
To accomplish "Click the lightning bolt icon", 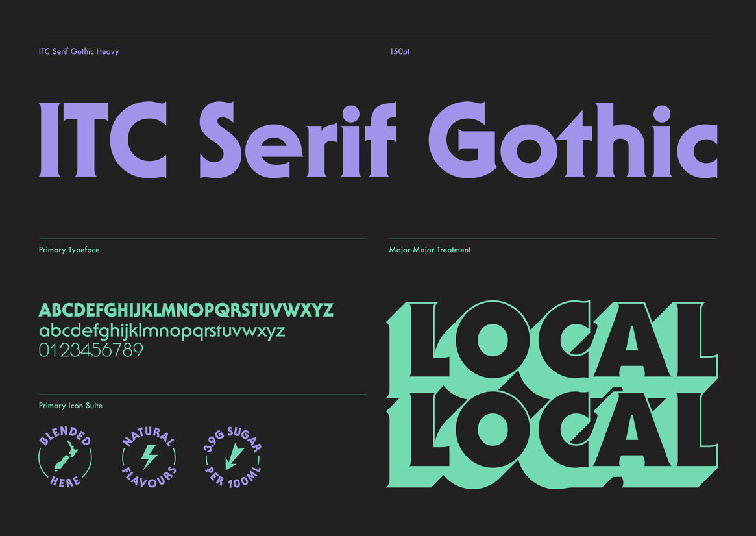I will 149,457.
